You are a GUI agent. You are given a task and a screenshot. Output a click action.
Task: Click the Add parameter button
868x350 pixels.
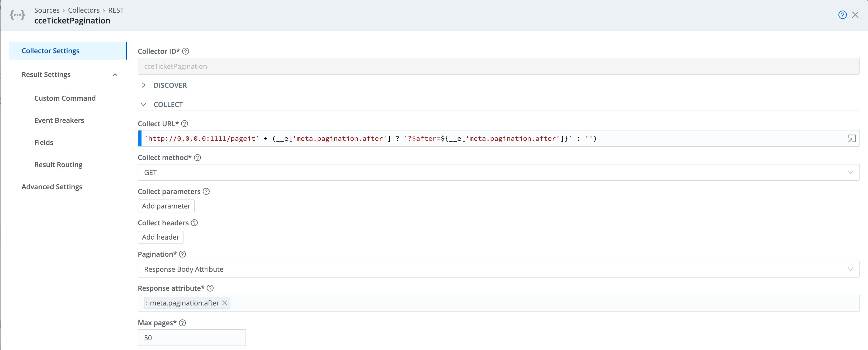point(166,206)
